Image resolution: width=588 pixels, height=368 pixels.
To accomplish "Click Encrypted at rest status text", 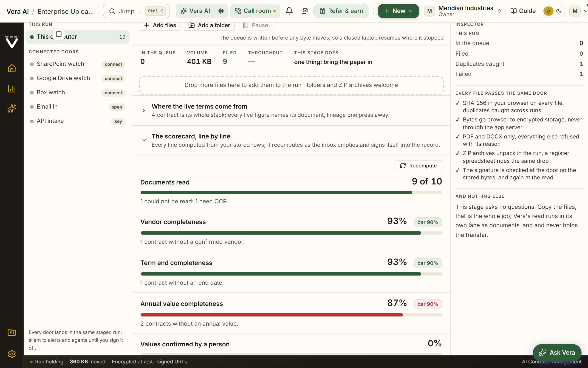I will pyautogui.click(x=149, y=362).
